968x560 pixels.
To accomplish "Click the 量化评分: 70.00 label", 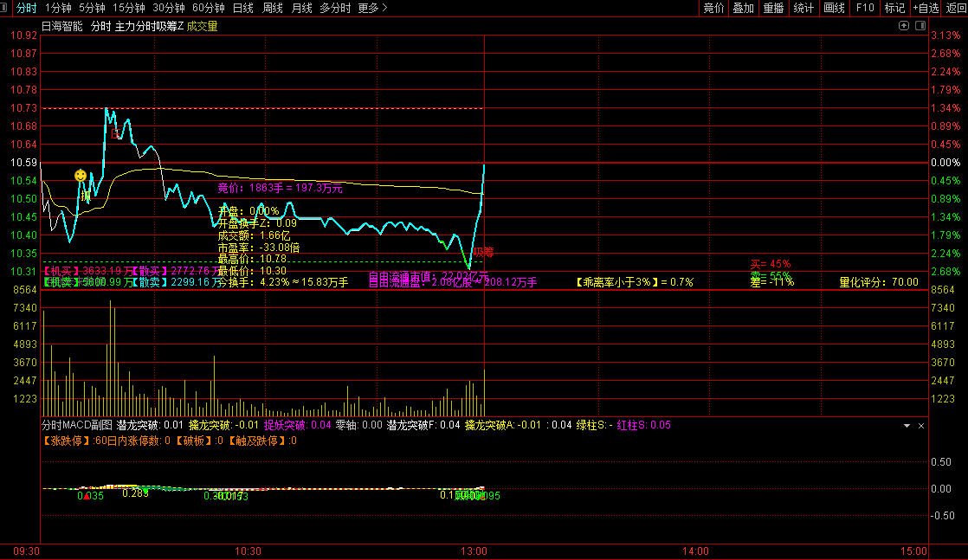I will click(879, 282).
